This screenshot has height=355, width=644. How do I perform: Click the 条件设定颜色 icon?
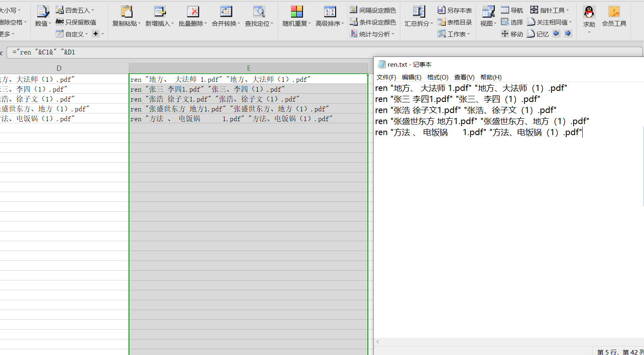[x=354, y=22]
